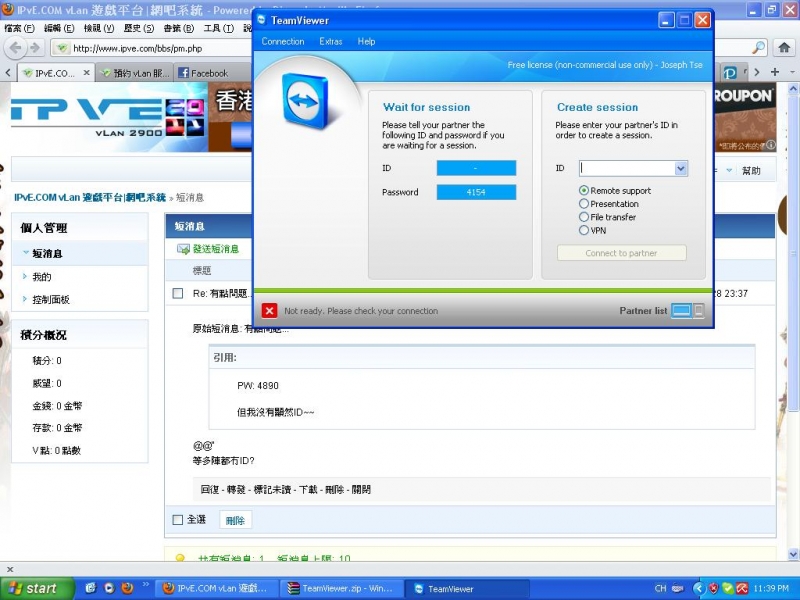Click into the partner ID input field
The height and width of the screenshot is (600, 800).
tap(627, 168)
